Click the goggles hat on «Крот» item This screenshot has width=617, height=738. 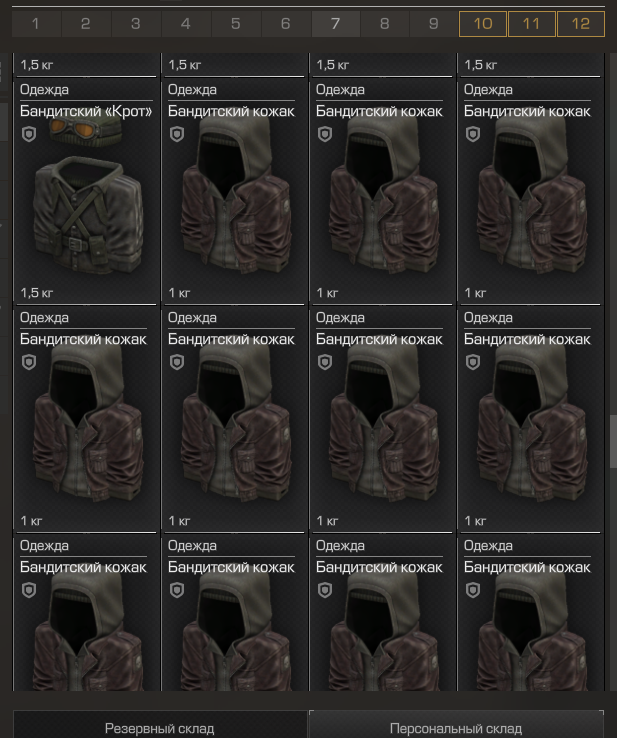(x=85, y=128)
